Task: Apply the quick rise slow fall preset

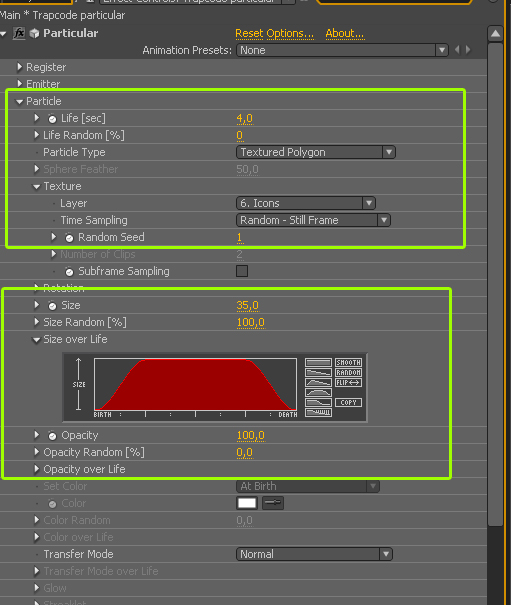Action: point(318,382)
